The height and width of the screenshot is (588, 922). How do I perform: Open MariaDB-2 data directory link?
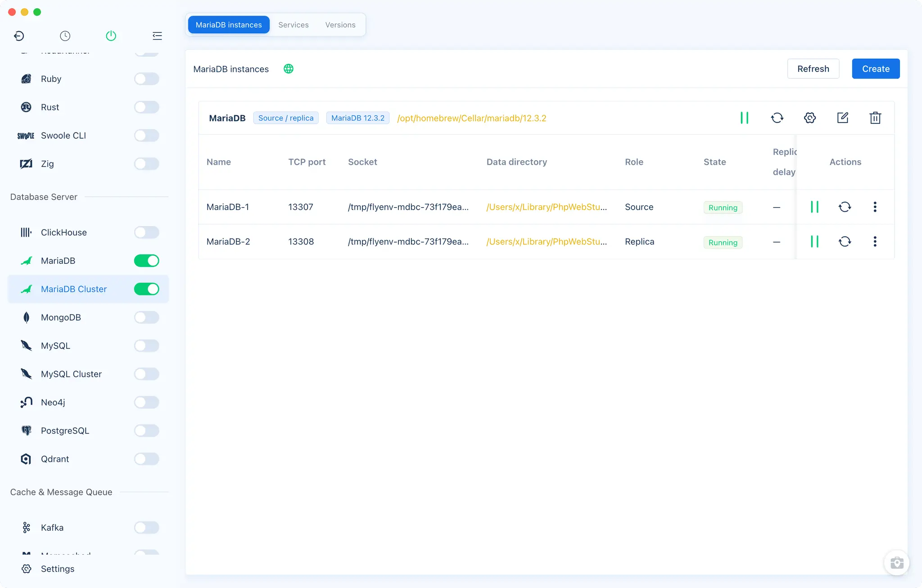(547, 242)
